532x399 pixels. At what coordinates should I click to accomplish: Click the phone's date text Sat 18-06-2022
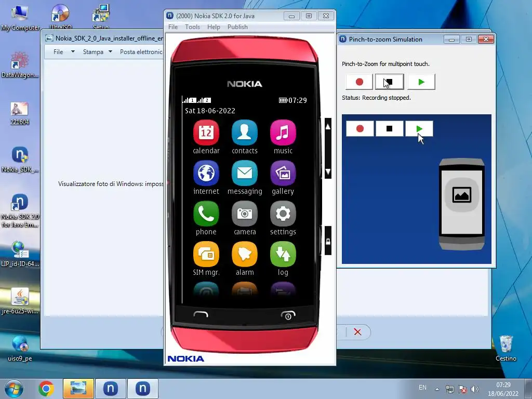[x=210, y=111]
